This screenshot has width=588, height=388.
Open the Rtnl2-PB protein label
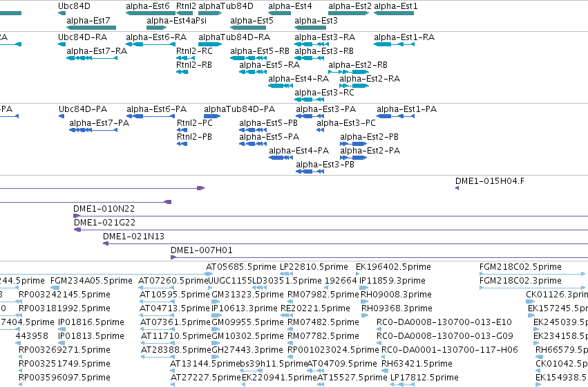pyautogui.click(x=194, y=136)
